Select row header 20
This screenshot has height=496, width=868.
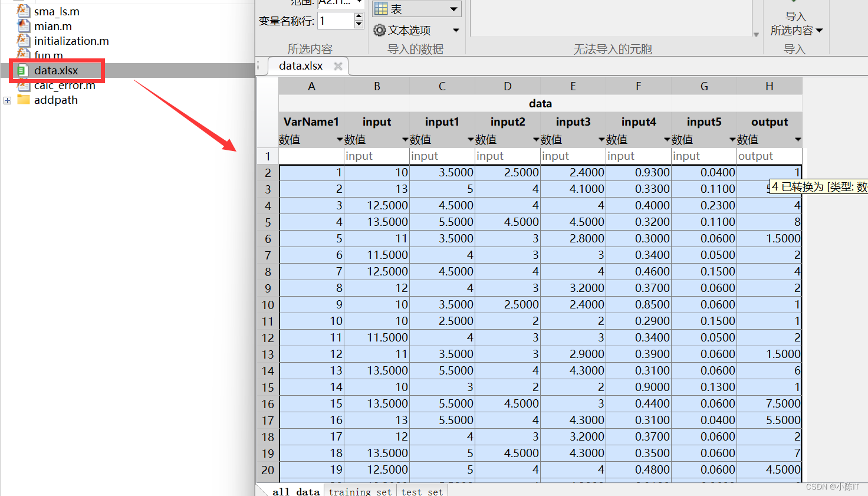(x=268, y=470)
